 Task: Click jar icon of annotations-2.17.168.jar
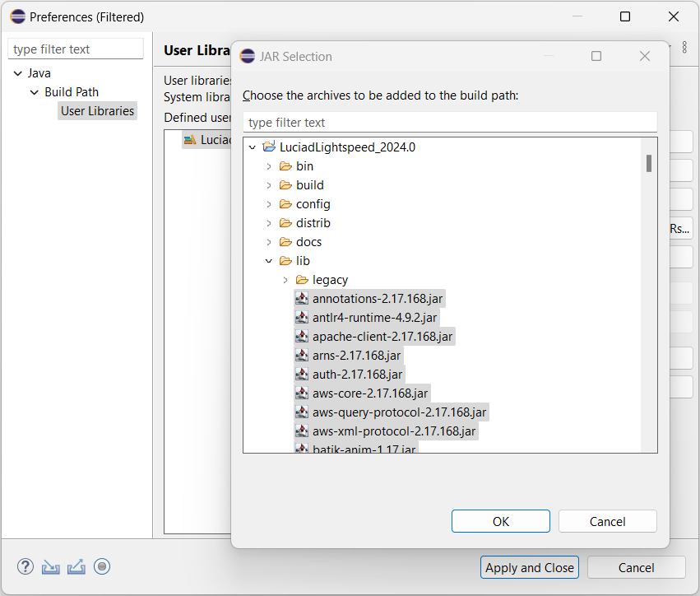tap(302, 299)
